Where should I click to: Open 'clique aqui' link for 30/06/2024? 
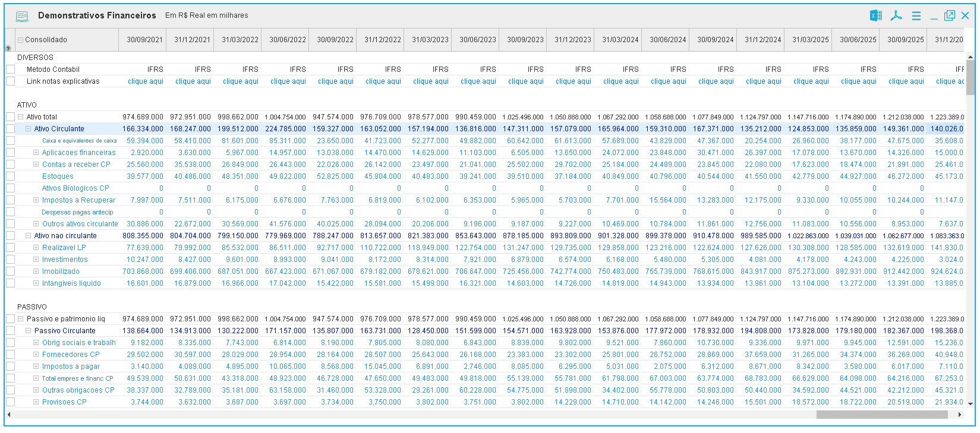coord(669,81)
